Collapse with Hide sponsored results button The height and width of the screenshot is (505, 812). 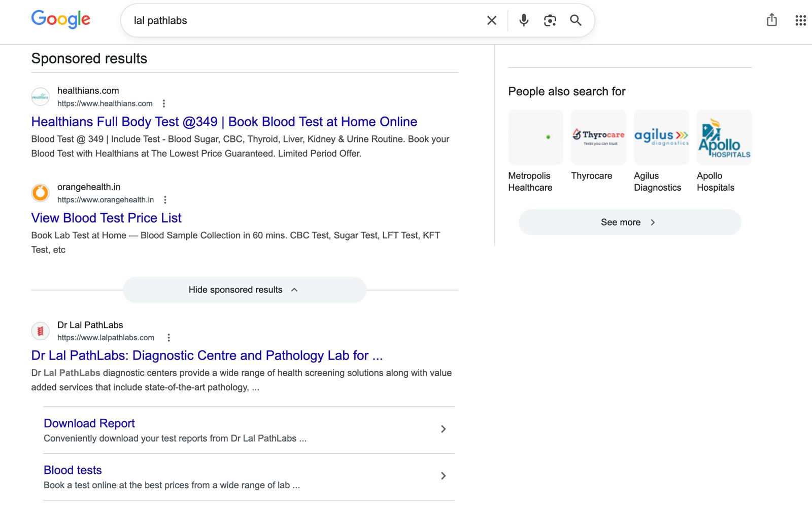[x=244, y=290]
